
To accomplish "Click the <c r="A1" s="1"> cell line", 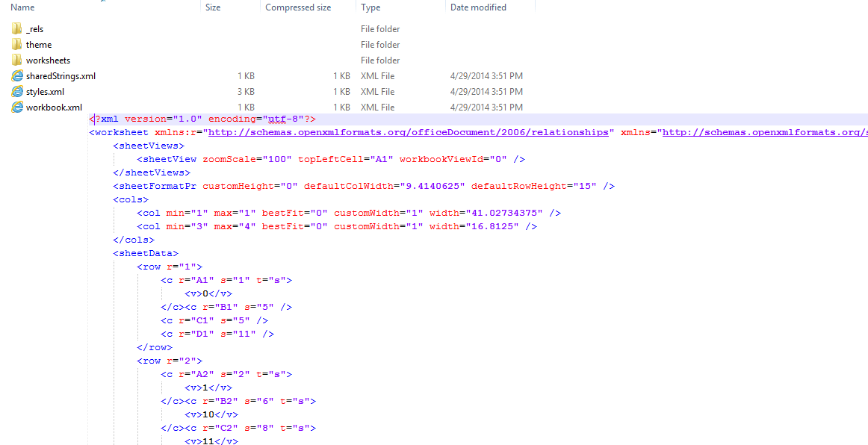I will click(226, 280).
